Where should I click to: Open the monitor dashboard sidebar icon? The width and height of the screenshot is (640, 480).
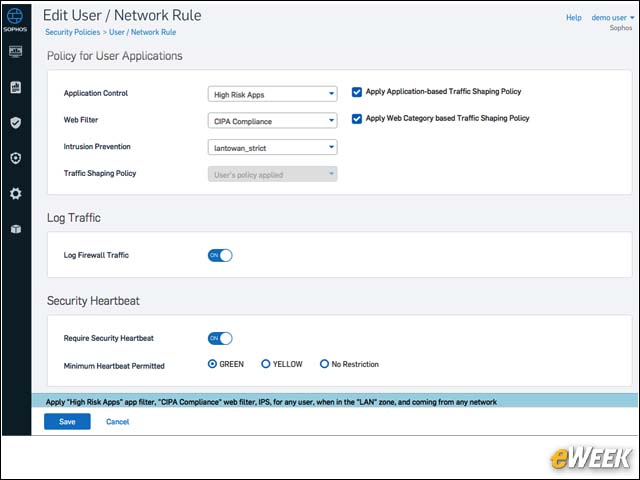coord(16,51)
